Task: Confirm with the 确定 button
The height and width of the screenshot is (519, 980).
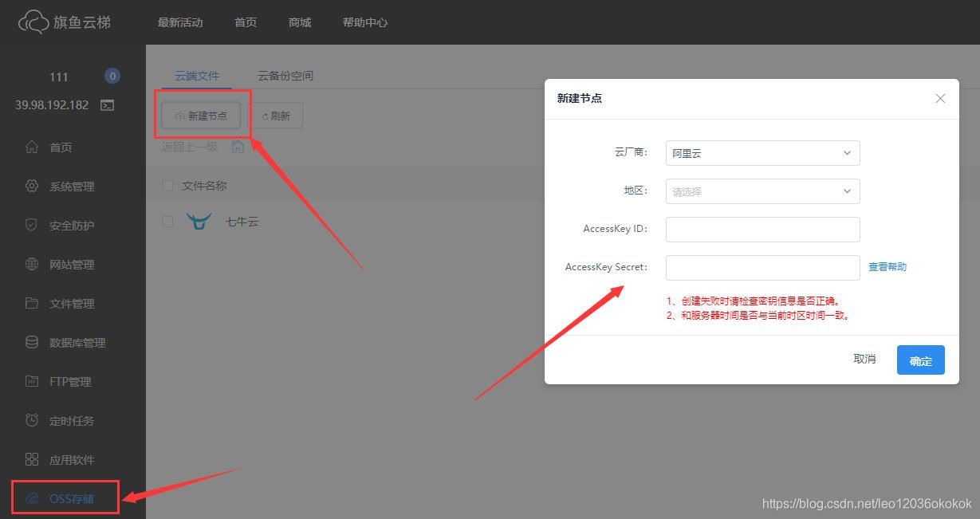Action: pos(921,360)
